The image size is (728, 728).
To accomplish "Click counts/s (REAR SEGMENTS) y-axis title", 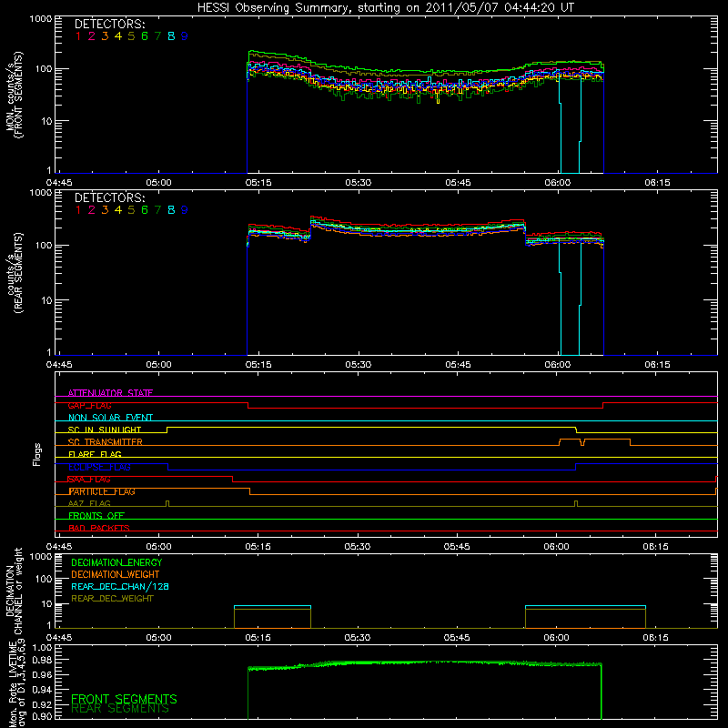I will coord(14,273).
